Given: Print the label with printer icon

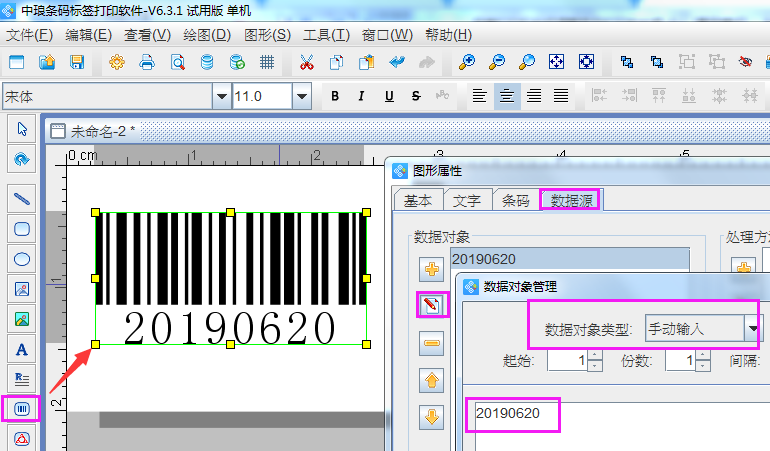Looking at the screenshot, I should [x=147, y=62].
